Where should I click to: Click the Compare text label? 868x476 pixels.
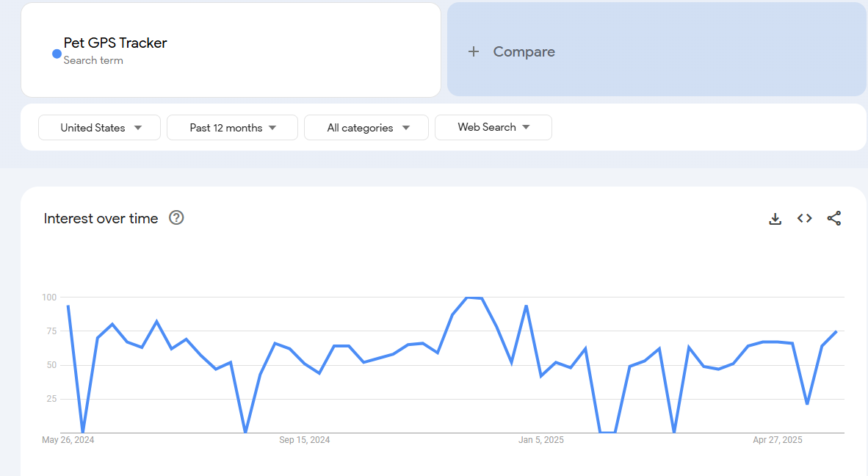pyautogui.click(x=524, y=51)
